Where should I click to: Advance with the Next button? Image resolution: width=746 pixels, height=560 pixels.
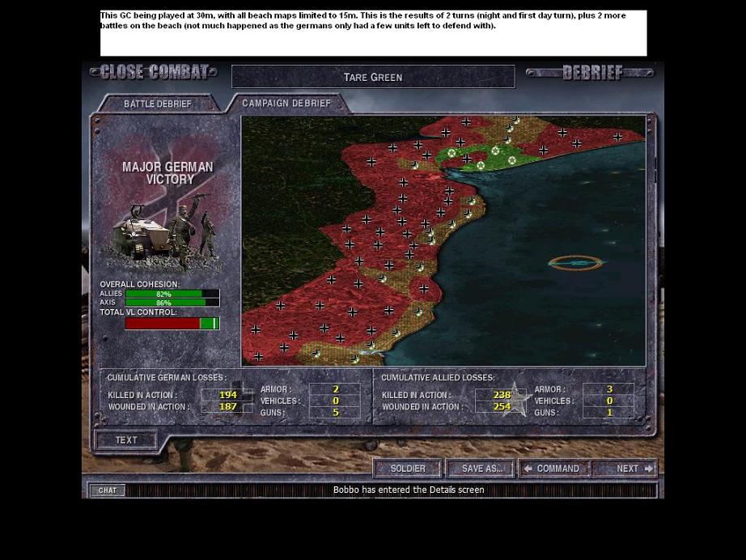tap(626, 469)
